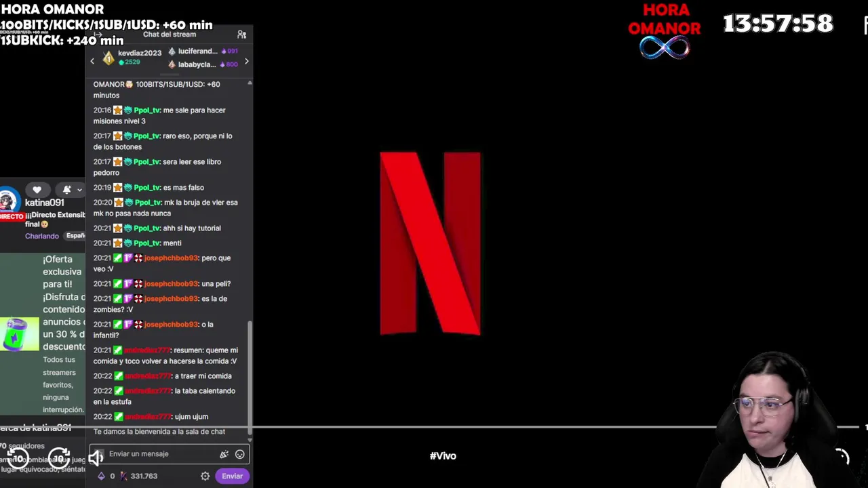Rewind 10 seconds in the Netflix player
The width and height of the screenshot is (868, 488).
(x=18, y=459)
